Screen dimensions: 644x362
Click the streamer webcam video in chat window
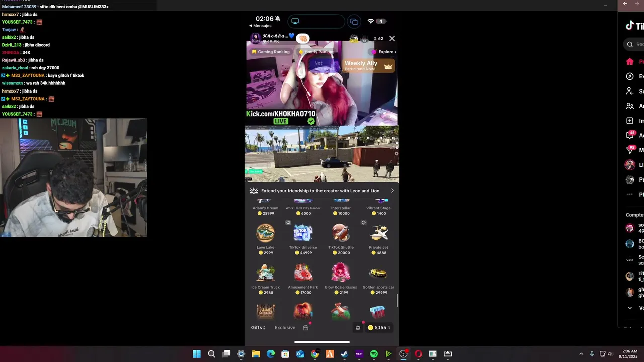click(73, 177)
